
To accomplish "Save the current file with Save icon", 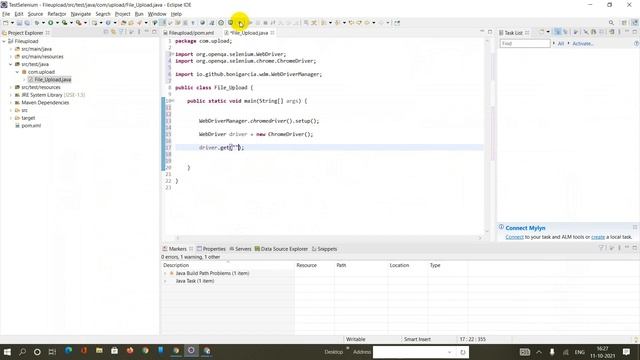I will pos(19,23).
